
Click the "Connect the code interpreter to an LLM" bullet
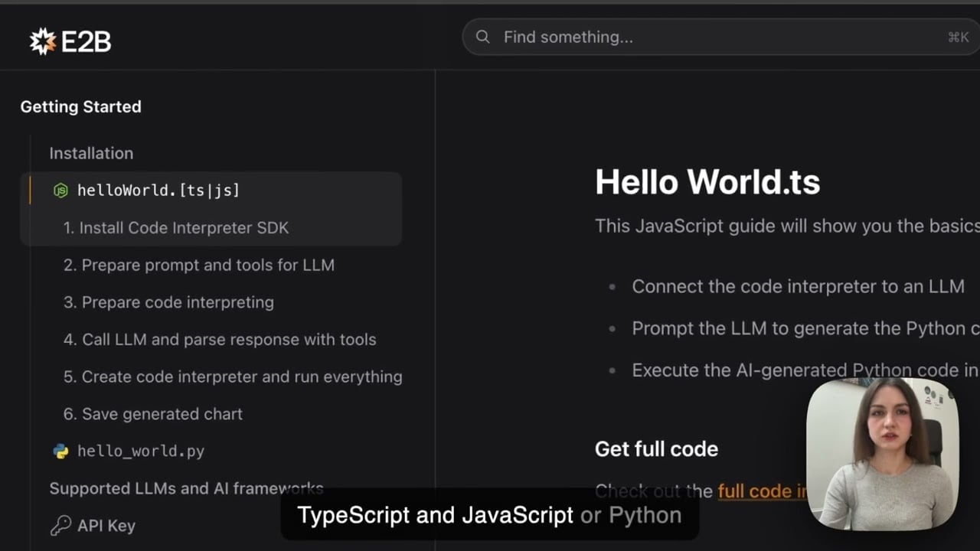point(798,286)
